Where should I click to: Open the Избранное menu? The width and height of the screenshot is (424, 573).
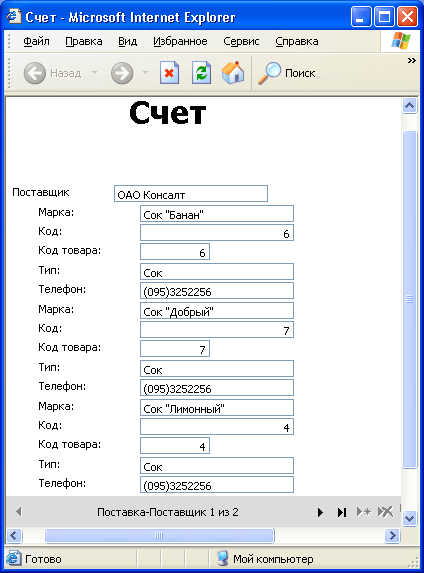tap(180, 42)
